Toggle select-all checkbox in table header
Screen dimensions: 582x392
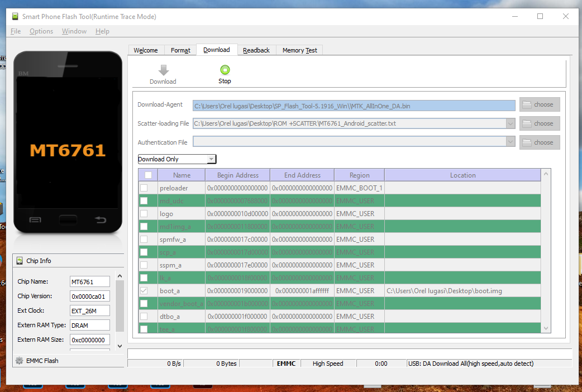148,175
